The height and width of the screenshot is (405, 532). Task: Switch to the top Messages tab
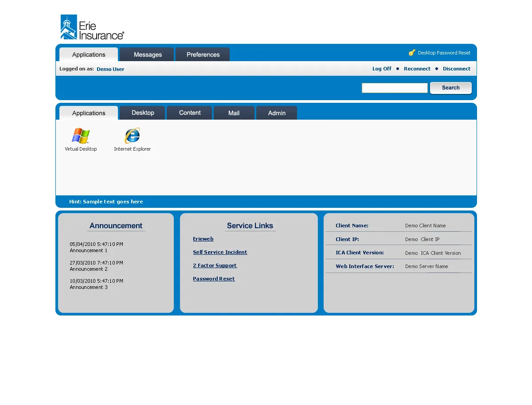(147, 55)
